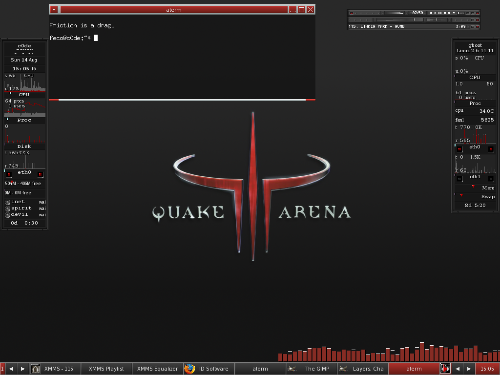
Task: Click the taskbar clock display
Action: (487, 369)
